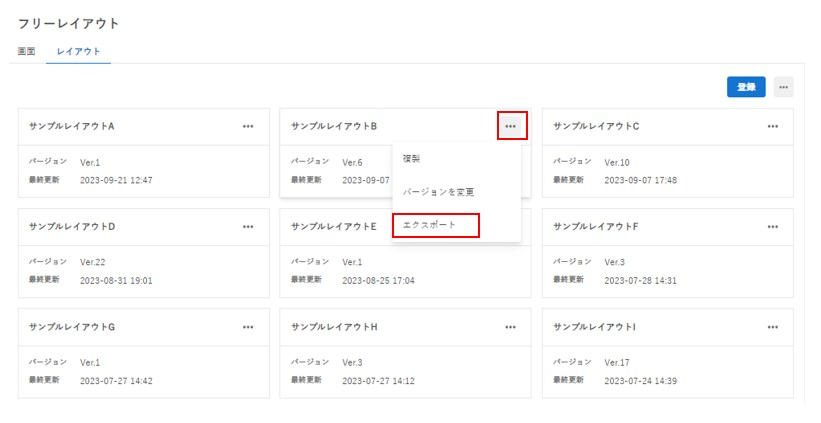This screenshot has width=821, height=423.
Task: Select the レイアウト tab
Action: pyautogui.click(x=78, y=51)
